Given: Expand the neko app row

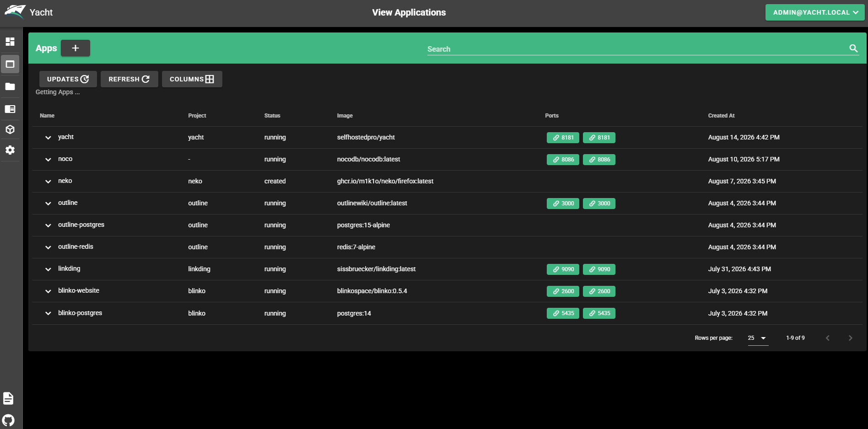Looking at the screenshot, I should click(x=48, y=182).
